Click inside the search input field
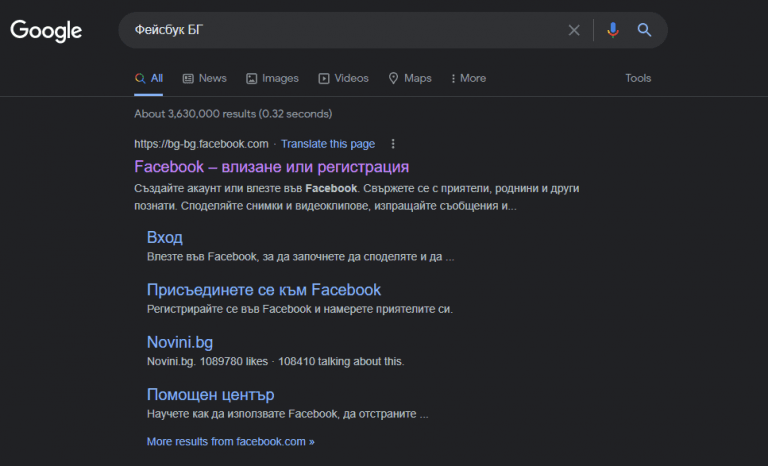Screen dimensions: 768x466 (340, 30)
